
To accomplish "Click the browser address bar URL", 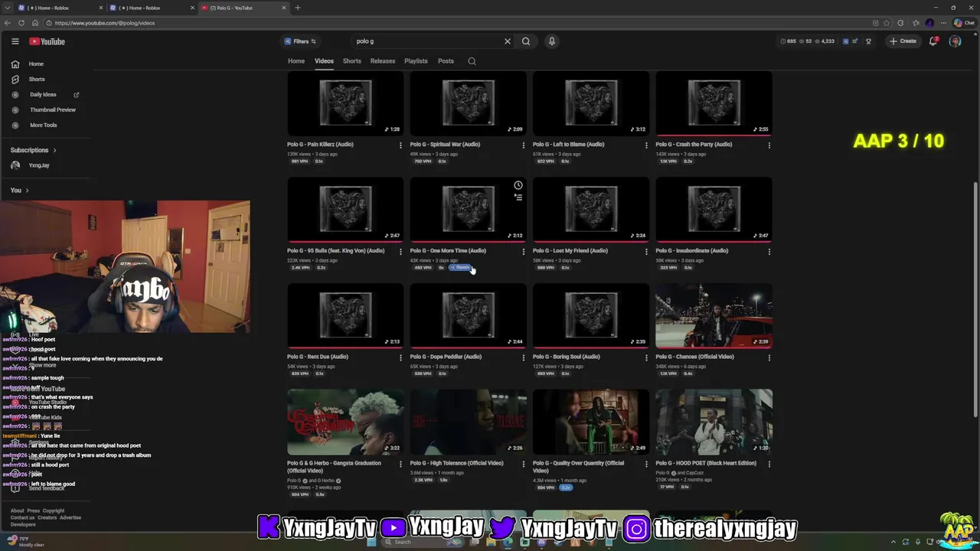I will point(105,23).
